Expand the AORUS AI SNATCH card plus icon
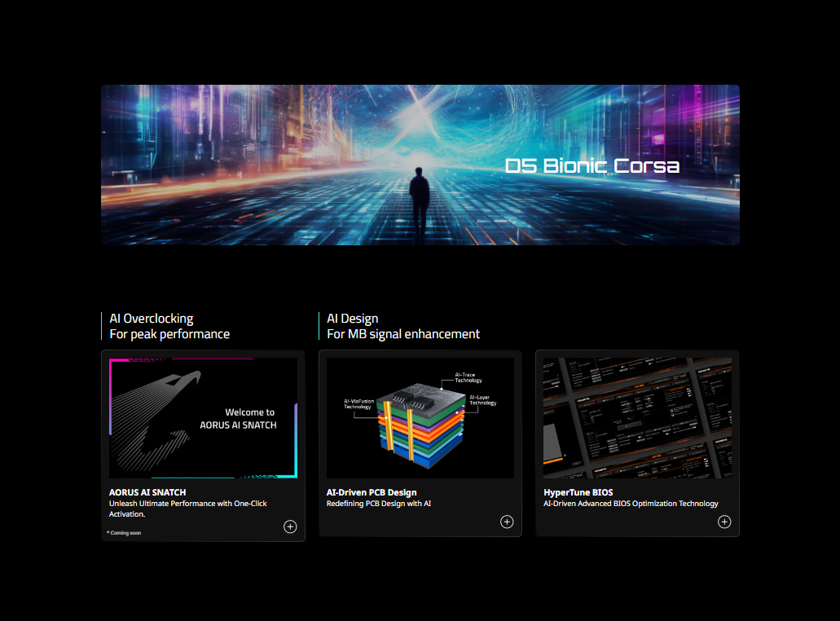Image resolution: width=840 pixels, height=621 pixels. [290, 526]
